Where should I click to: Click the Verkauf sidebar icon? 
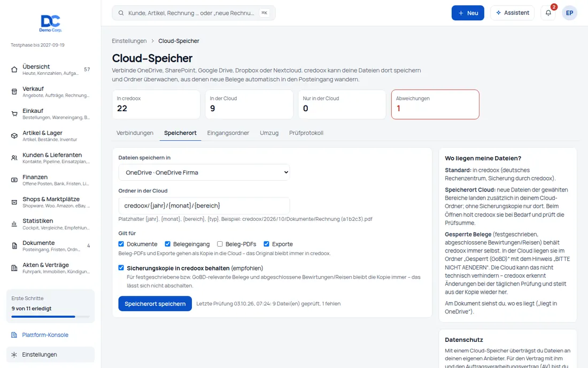pos(14,91)
